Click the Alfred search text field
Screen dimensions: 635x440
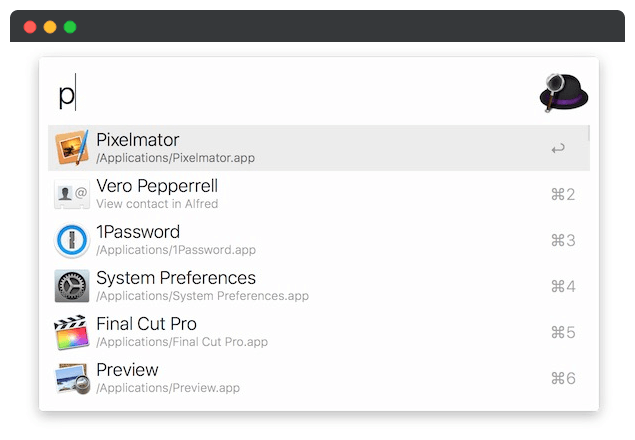pyautogui.click(x=290, y=95)
